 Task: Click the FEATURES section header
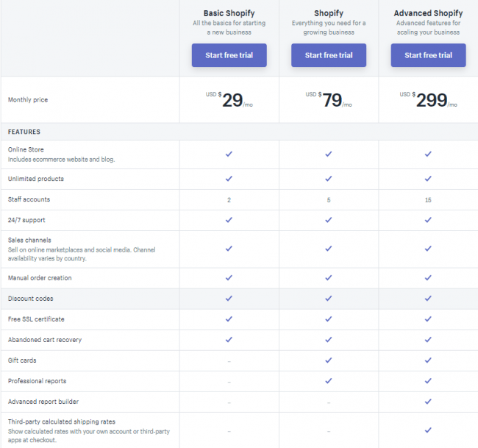pyautogui.click(x=24, y=132)
